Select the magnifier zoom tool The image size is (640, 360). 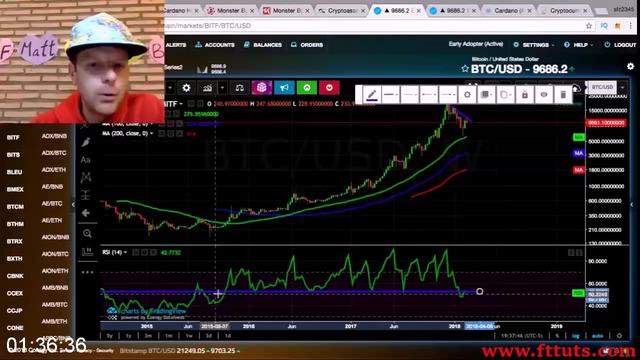[87, 233]
